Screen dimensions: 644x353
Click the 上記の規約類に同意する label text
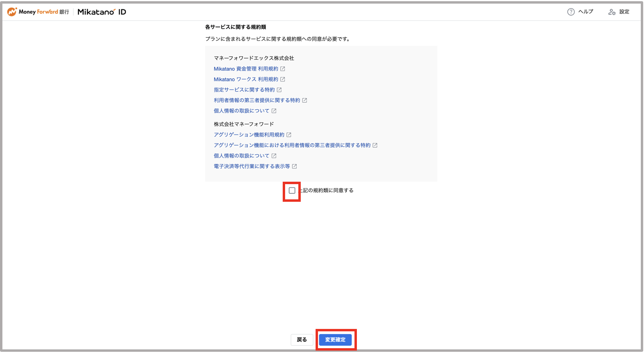point(326,191)
